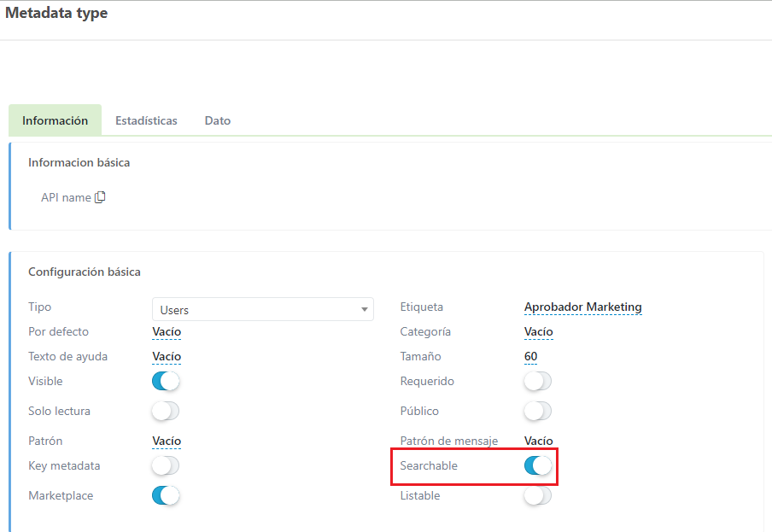Edit the Por defecto Vacío value
772x532 pixels.
[x=167, y=331]
